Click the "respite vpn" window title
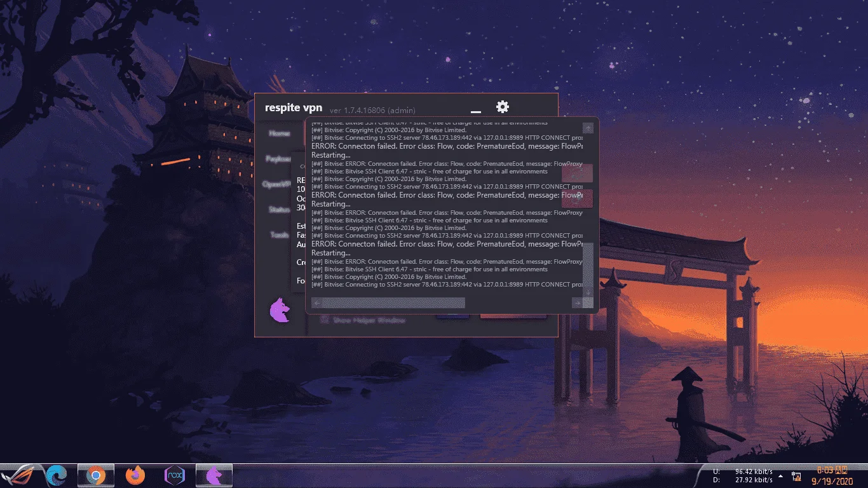 (x=294, y=107)
